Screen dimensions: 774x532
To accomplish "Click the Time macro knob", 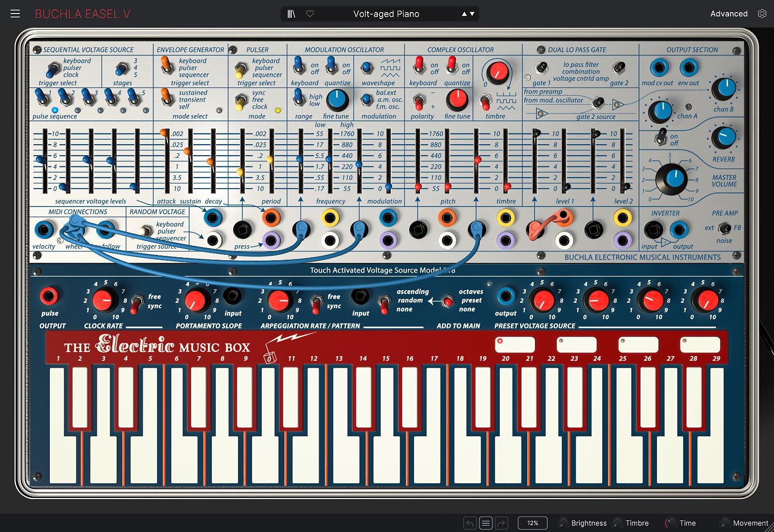I will coord(670,523).
